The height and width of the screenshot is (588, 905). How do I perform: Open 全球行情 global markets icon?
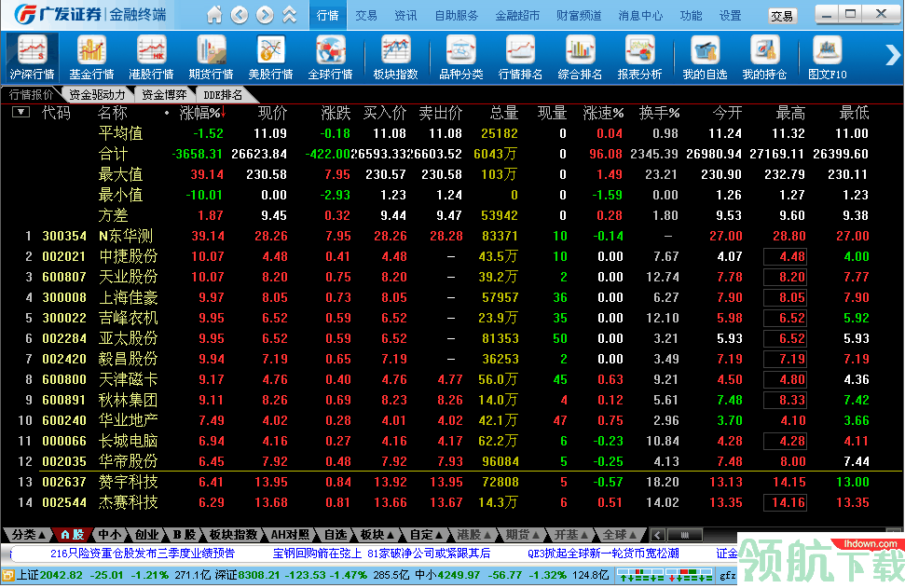tap(330, 57)
